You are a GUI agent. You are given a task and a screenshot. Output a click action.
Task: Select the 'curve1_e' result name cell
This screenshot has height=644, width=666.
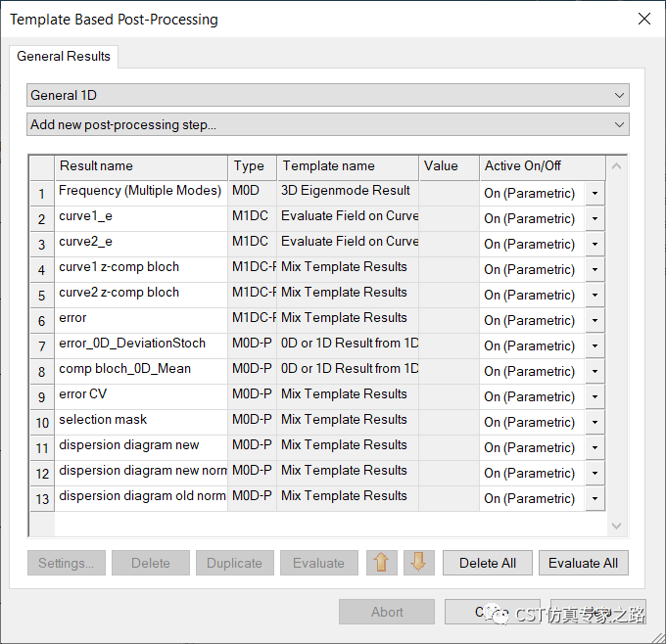point(141,219)
